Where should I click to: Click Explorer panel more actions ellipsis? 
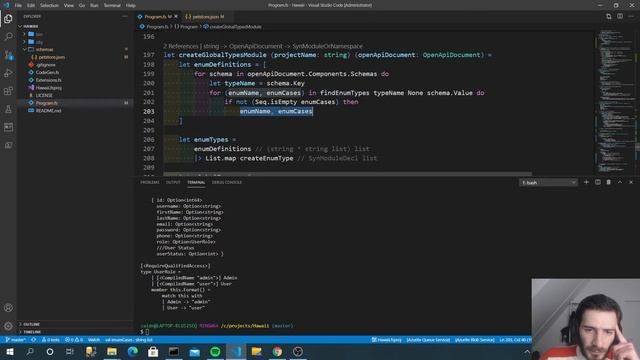click(x=124, y=16)
